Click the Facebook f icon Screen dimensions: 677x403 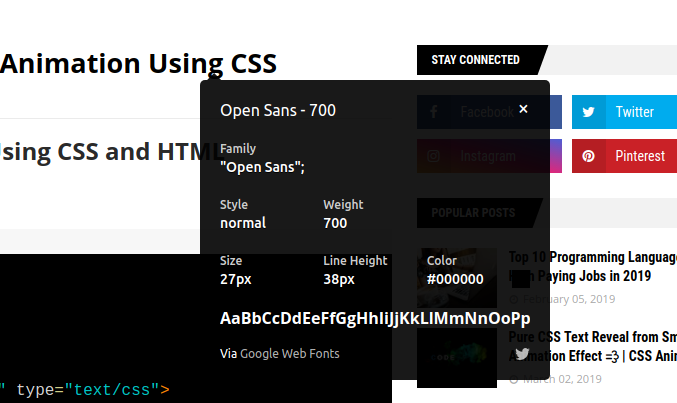(433, 112)
